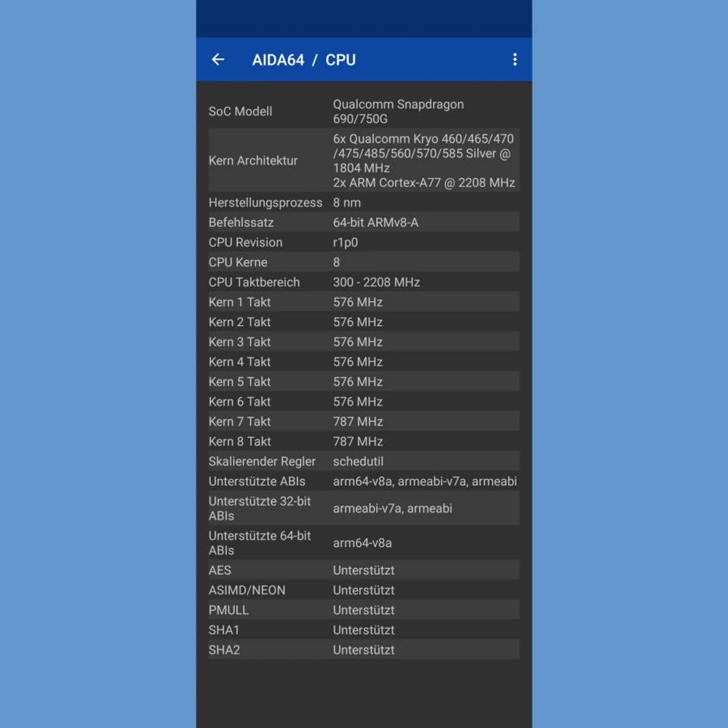Select the SHA2 row label
728x728 pixels.
(225, 651)
